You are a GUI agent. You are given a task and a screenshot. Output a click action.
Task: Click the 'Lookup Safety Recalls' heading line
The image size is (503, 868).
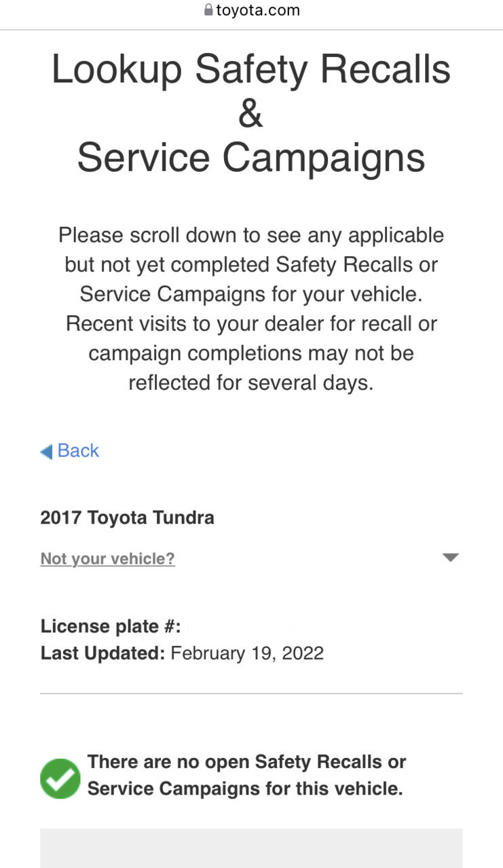[x=251, y=70]
